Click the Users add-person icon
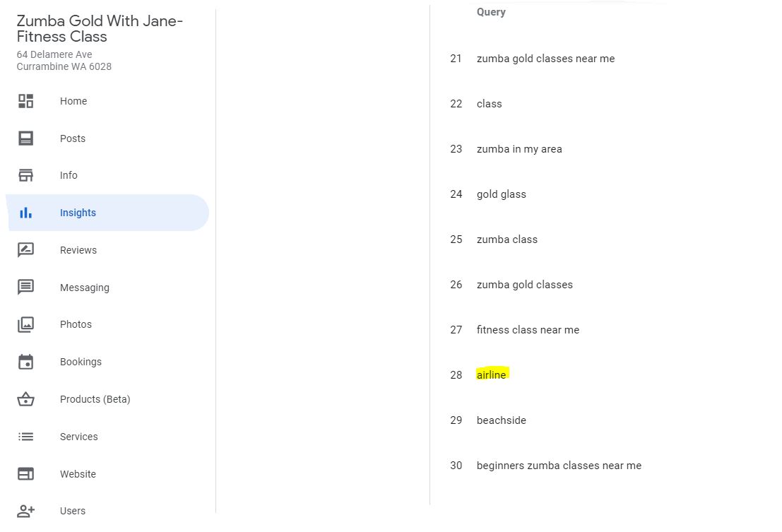The image size is (782, 532). click(x=26, y=511)
